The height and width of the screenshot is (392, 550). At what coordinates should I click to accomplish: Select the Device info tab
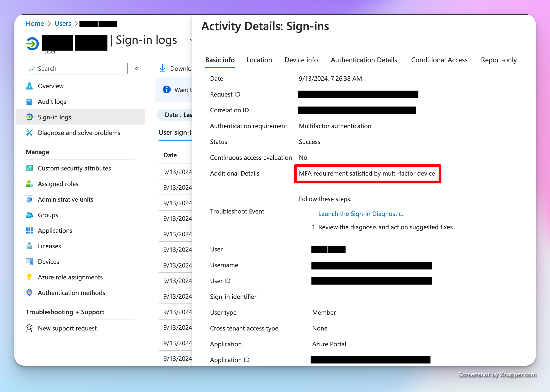(x=301, y=60)
